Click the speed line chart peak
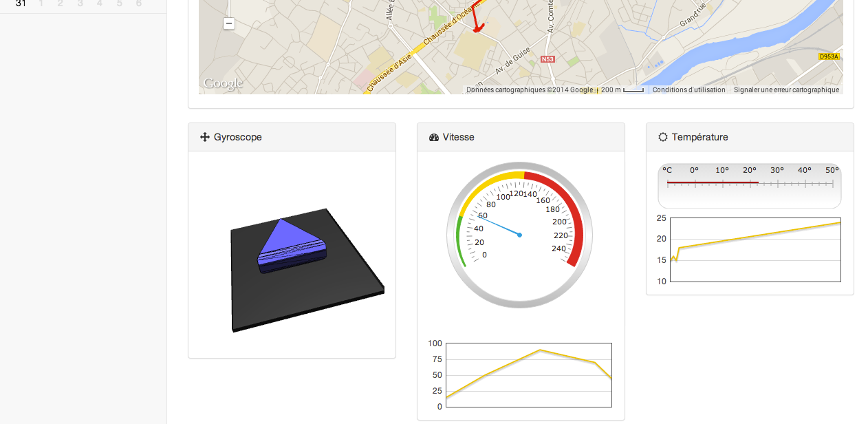 [540, 350]
